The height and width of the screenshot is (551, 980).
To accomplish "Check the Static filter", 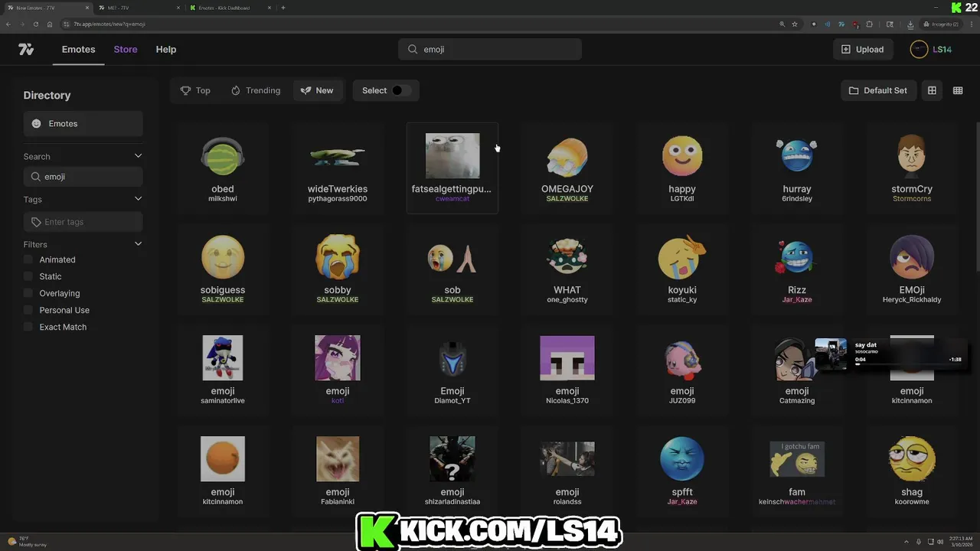I will point(28,276).
